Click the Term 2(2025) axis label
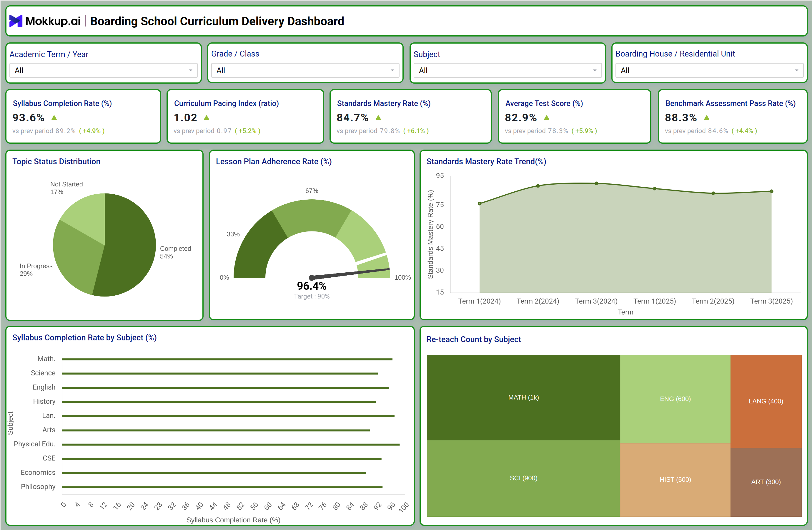The width and height of the screenshot is (812, 530). tap(713, 301)
